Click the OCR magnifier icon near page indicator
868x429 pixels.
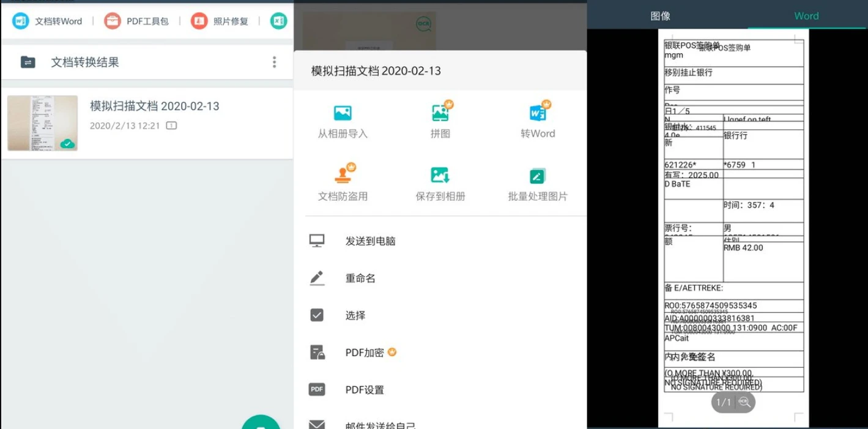coord(744,402)
